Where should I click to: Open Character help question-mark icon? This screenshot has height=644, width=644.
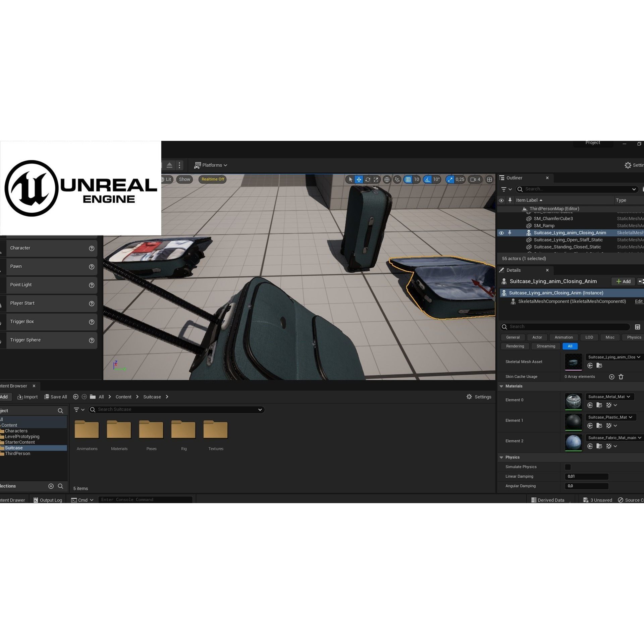pos(92,248)
